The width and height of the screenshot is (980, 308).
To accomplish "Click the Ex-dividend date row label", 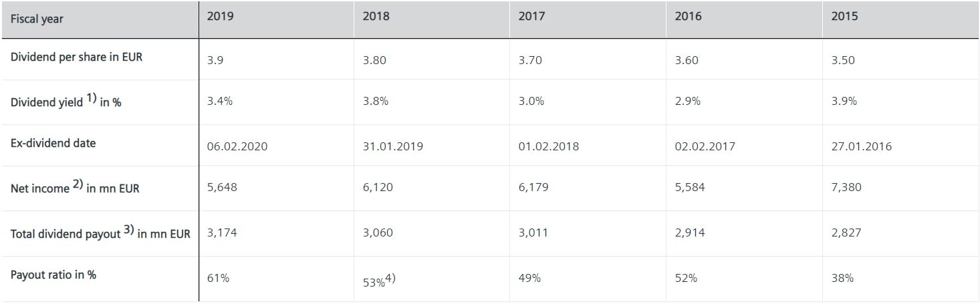I will [x=53, y=143].
